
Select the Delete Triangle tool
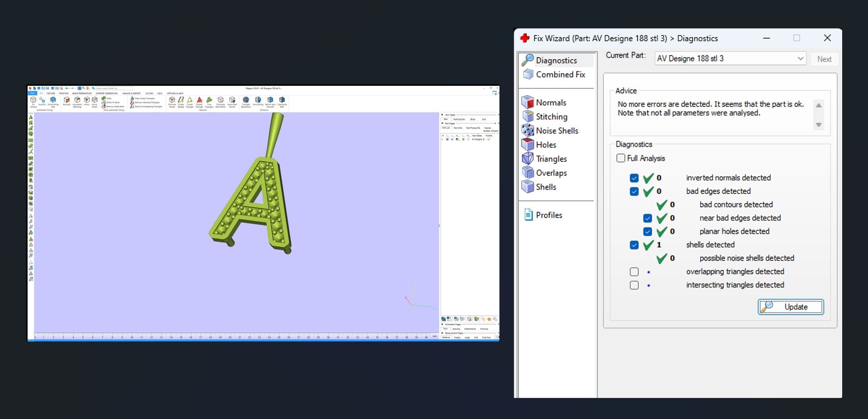(199, 100)
